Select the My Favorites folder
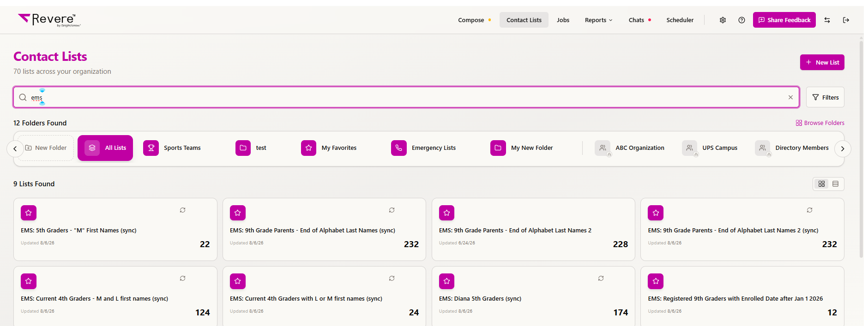868x326 pixels. 329,148
